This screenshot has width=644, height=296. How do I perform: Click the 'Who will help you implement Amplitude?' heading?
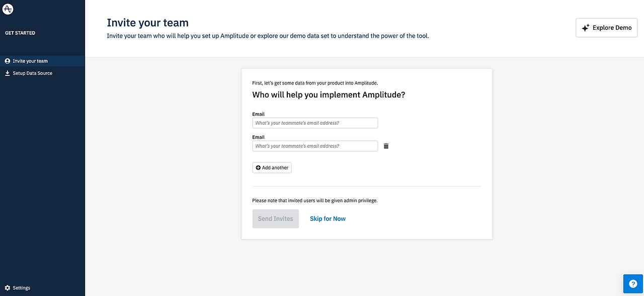click(329, 95)
